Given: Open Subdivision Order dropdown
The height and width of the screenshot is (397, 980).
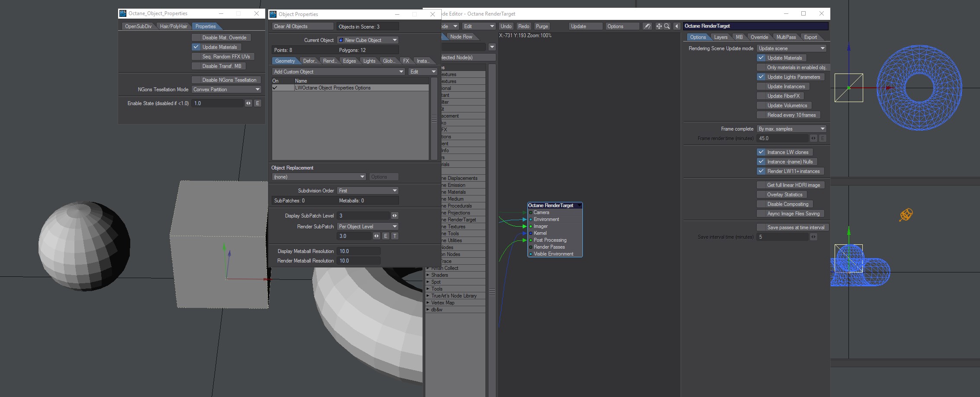Looking at the screenshot, I should click(x=368, y=191).
